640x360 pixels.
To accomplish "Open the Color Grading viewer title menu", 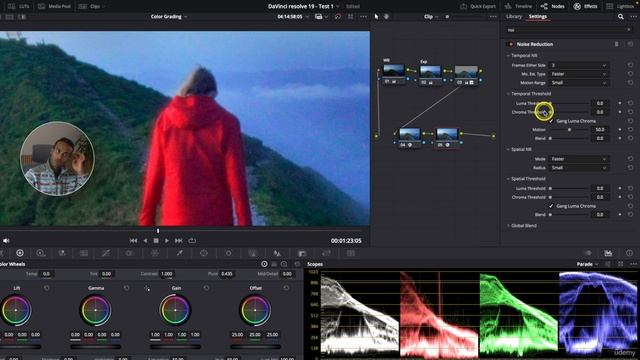I will coord(169,17).
